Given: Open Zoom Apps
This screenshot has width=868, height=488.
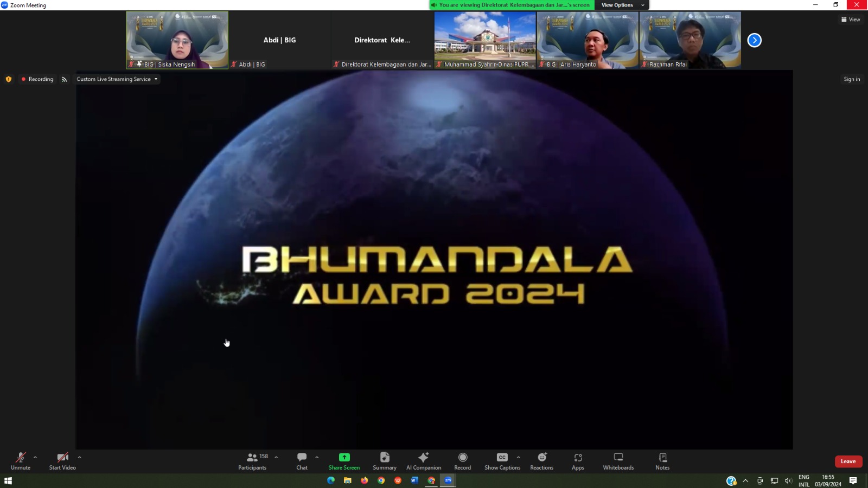Looking at the screenshot, I should pos(578,461).
